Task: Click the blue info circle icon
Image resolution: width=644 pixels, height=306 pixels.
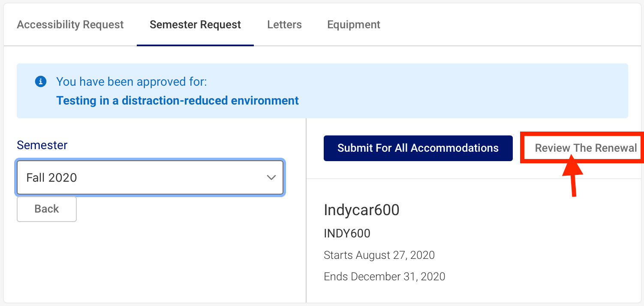Action: [x=41, y=81]
